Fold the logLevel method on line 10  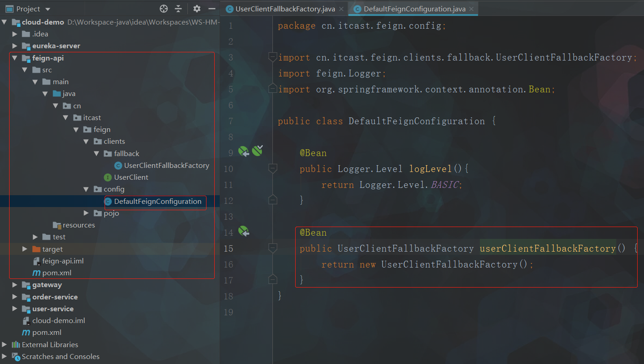(x=273, y=168)
